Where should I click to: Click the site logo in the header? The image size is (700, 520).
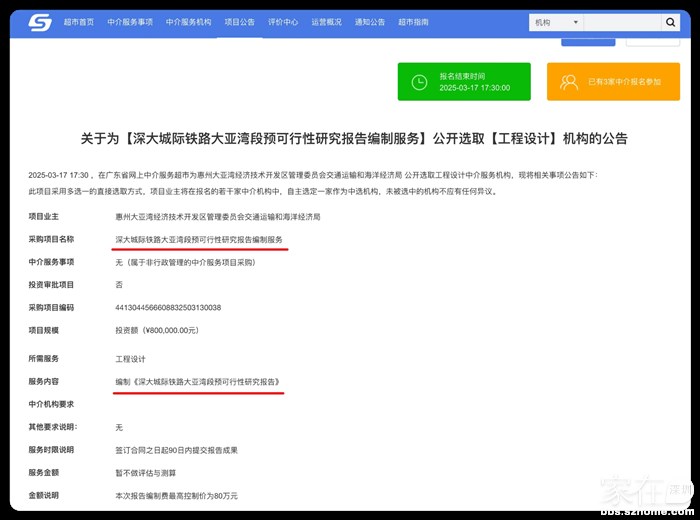[x=39, y=22]
